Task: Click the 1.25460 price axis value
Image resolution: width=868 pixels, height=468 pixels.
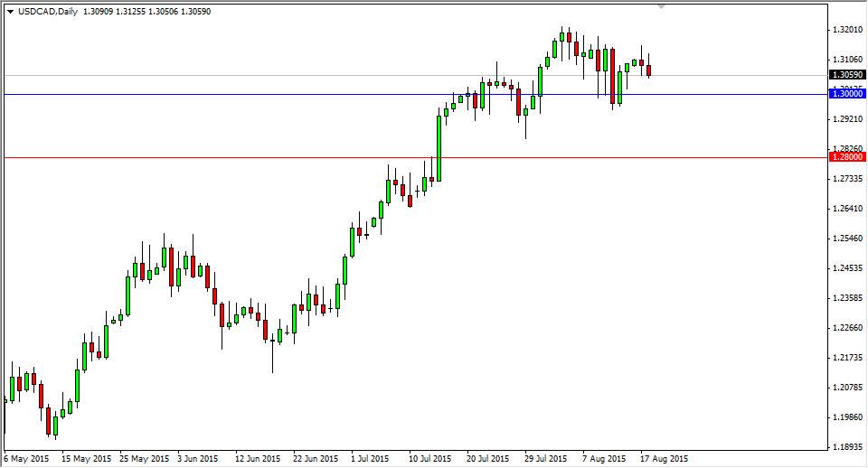Action: [847, 239]
